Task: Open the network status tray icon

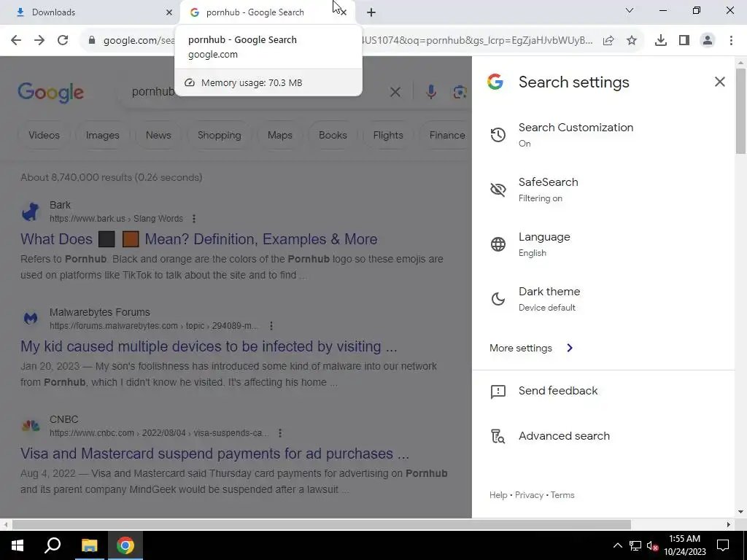Action: click(x=635, y=545)
